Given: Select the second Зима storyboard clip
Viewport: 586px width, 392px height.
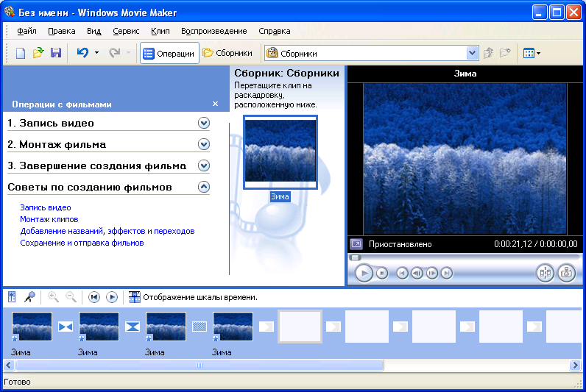Looking at the screenshot, I should pos(99,327).
